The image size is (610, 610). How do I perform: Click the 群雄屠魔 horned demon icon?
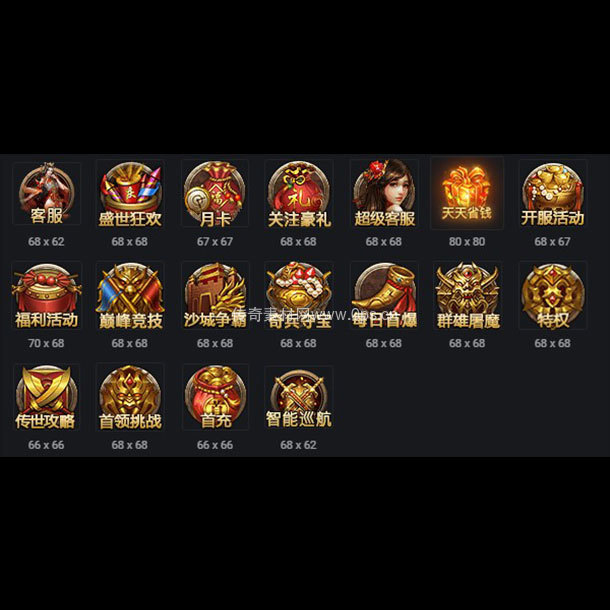467,295
